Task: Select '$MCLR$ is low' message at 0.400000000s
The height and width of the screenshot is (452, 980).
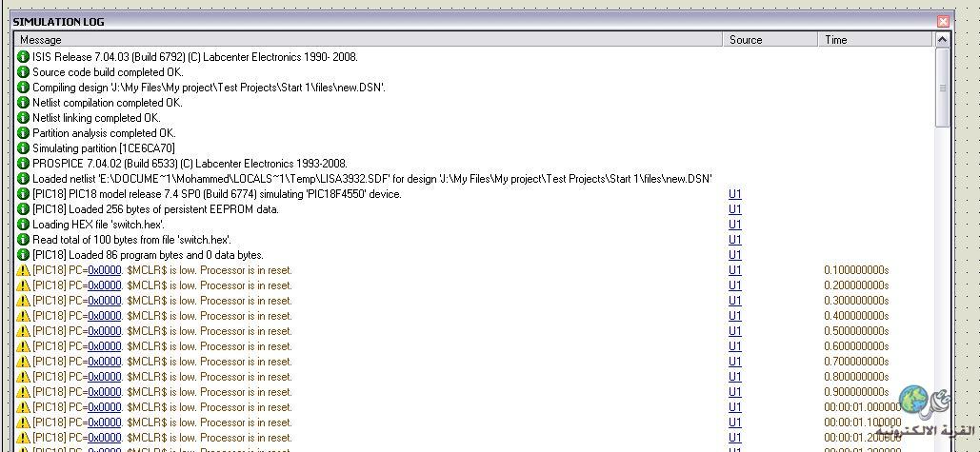Action: (162, 316)
